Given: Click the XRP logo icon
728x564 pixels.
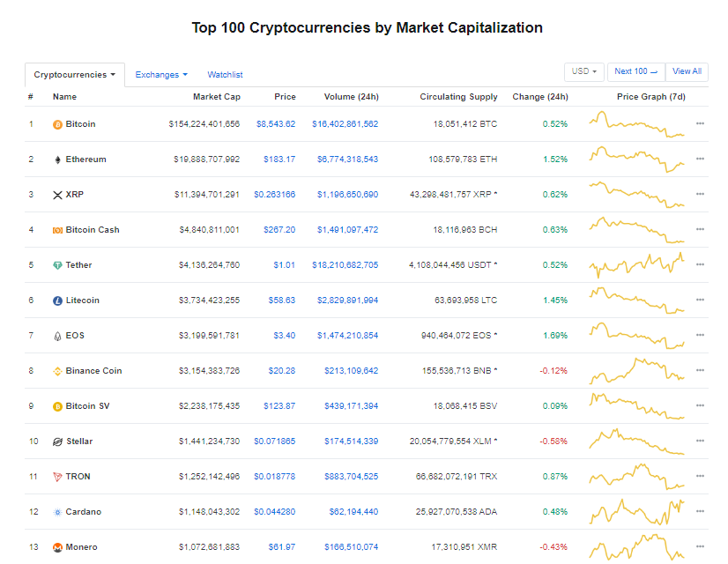Looking at the screenshot, I should coord(57,195).
